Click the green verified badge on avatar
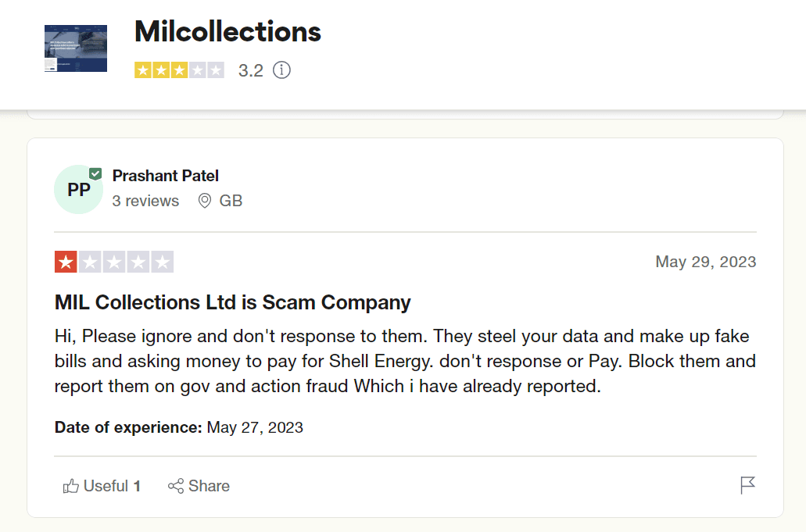This screenshot has height=532, width=806. (x=95, y=173)
